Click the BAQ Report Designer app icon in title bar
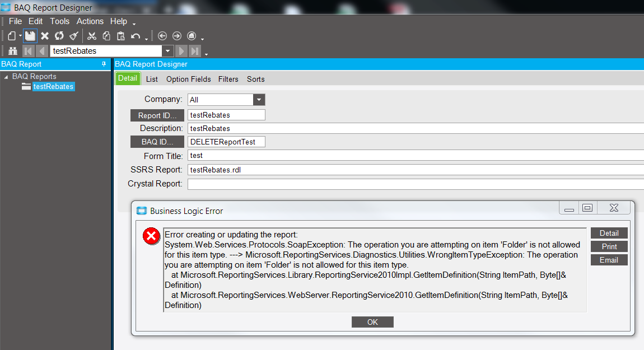644x350 pixels. [6, 7]
